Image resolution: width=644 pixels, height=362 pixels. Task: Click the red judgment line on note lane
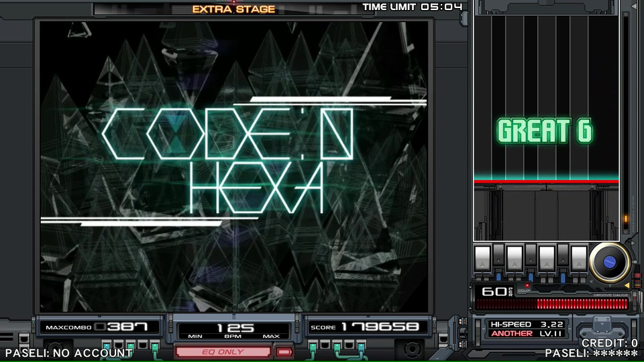(546, 181)
